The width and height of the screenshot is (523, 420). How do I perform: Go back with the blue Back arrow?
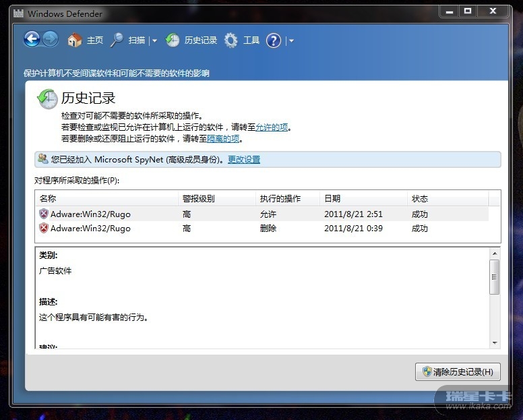[x=32, y=39]
